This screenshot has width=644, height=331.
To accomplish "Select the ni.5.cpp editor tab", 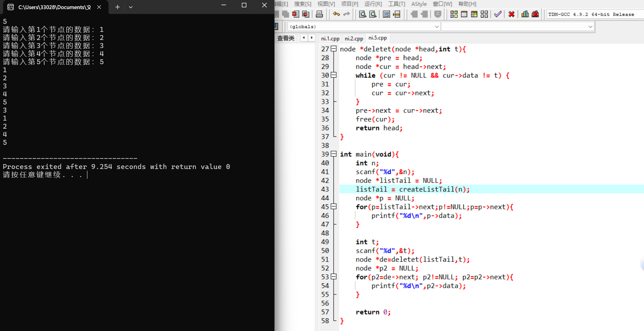I will (x=378, y=38).
